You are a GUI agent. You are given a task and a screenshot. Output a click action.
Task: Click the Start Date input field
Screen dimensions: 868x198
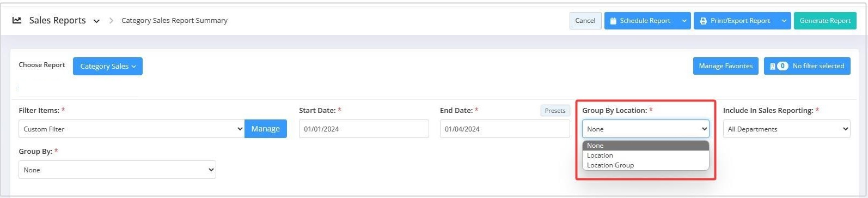click(364, 129)
